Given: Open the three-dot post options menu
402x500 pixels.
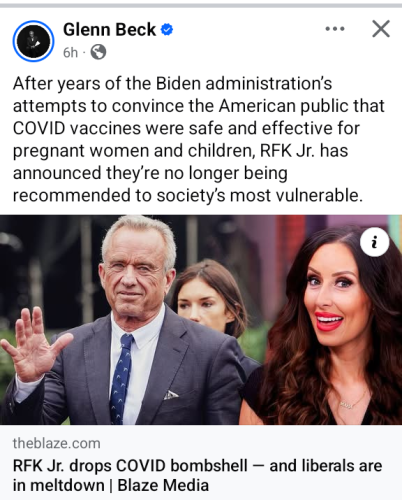Looking at the screenshot, I should pyautogui.click(x=335, y=29).
